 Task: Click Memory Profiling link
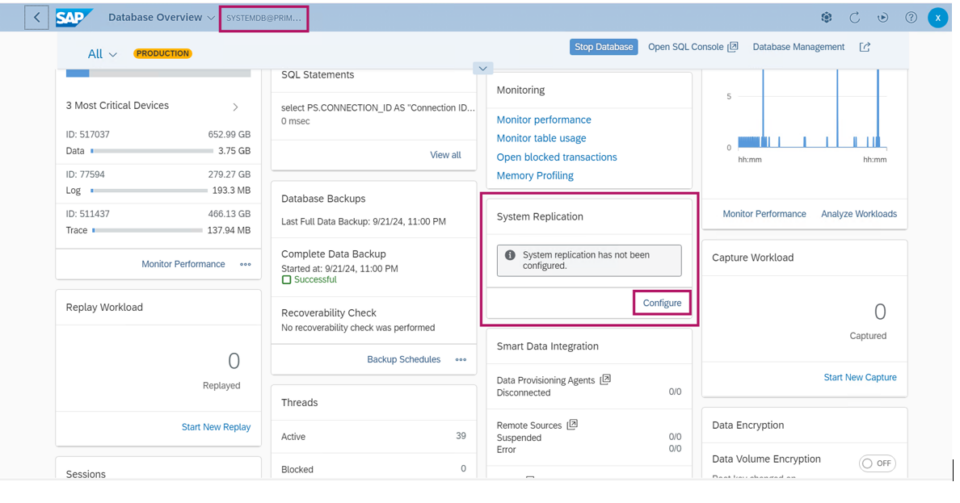coord(535,176)
